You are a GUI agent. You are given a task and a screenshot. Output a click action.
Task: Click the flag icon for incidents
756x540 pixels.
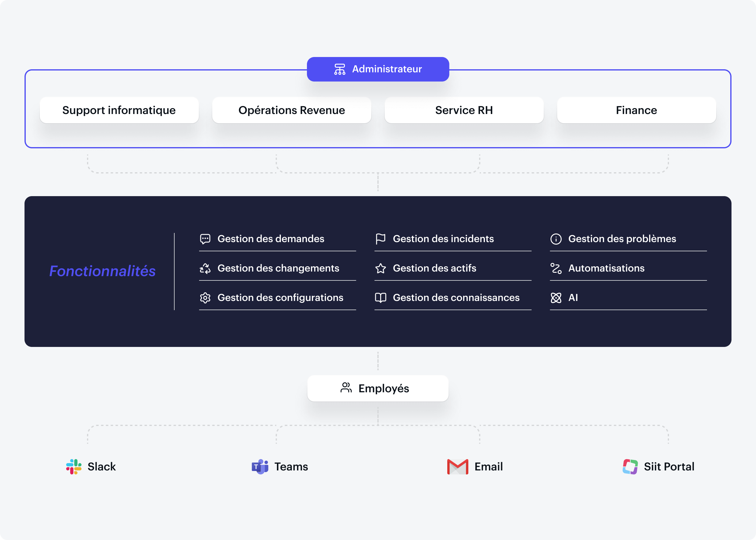tap(380, 239)
